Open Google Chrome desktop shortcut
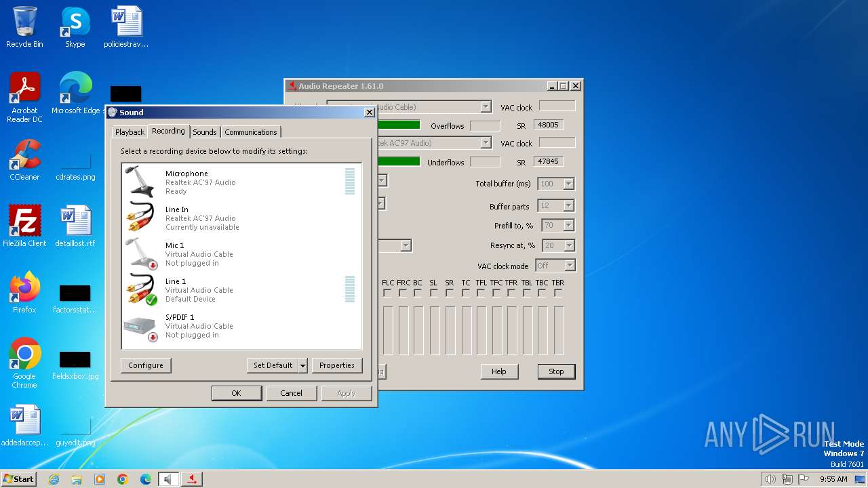This screenshot has width=868, height=488. pyautogui.click(x=24, y=363)
